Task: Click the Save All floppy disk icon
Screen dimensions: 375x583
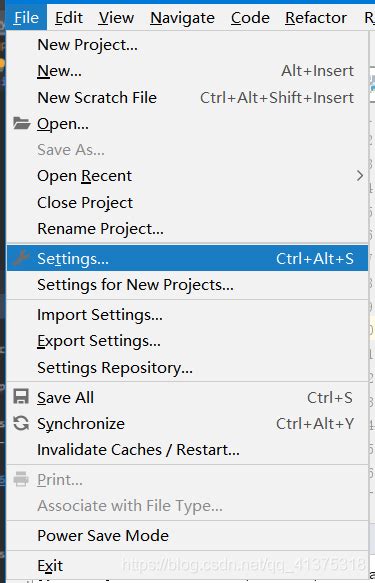Action: click(21, 397)
